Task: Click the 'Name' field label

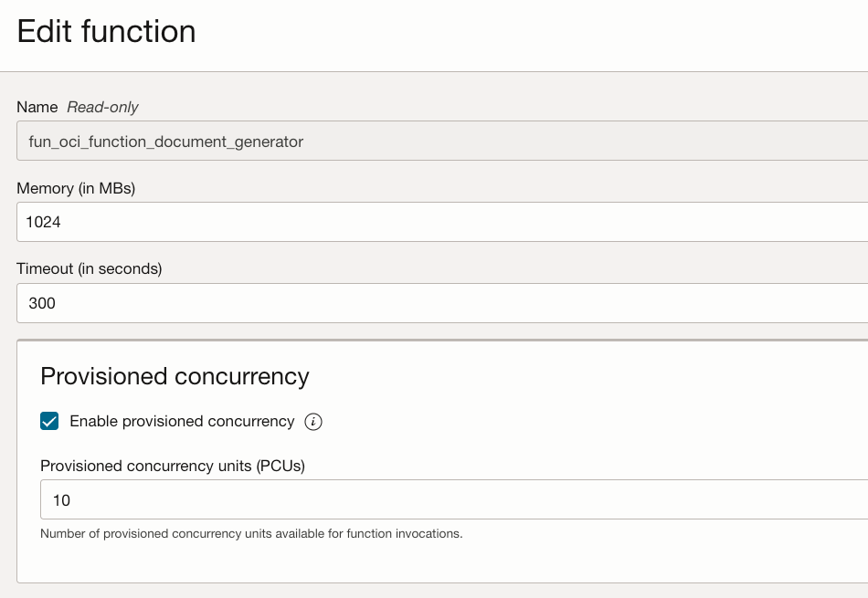Action: [x=37, y=108]
